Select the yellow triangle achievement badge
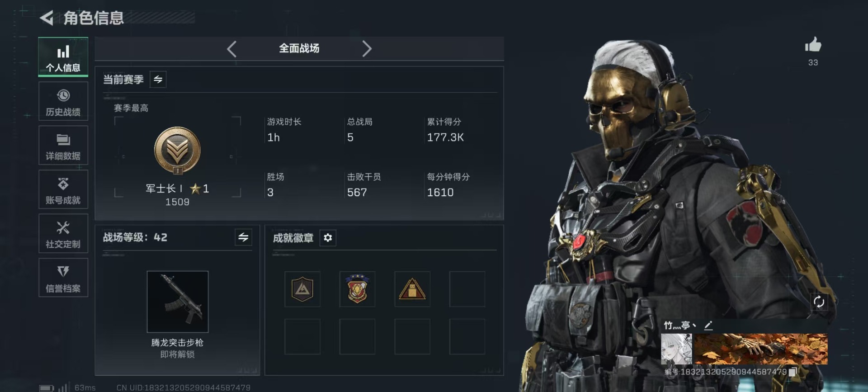The height and width of the screenshot is (392, 868). [412, 289]
